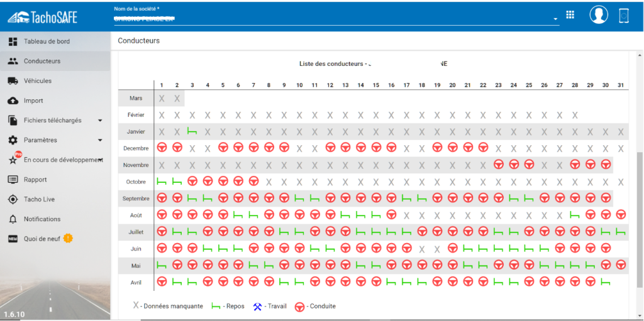Select Rapport in the sidebar
644x321 pixels.
coord(35,180)
